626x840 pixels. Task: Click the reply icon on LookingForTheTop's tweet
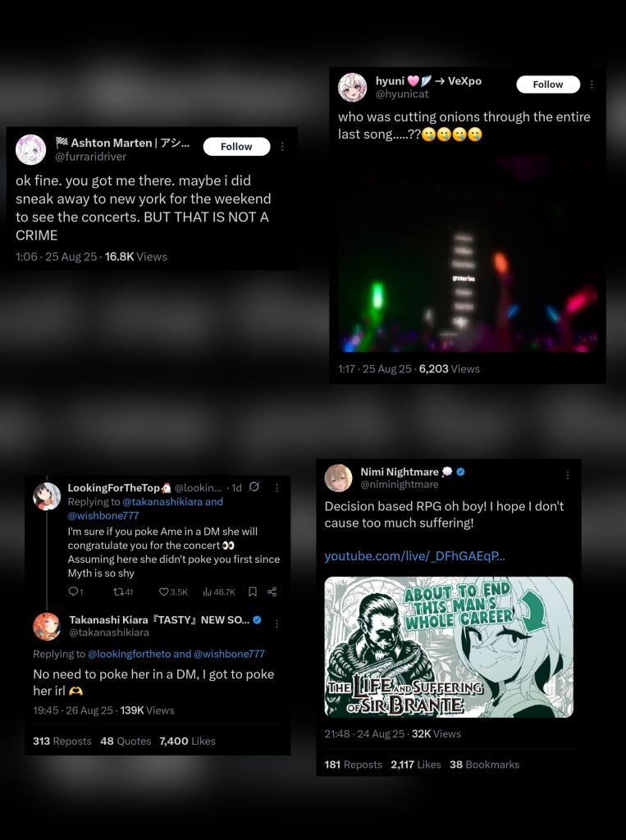[x=73, y=591]
